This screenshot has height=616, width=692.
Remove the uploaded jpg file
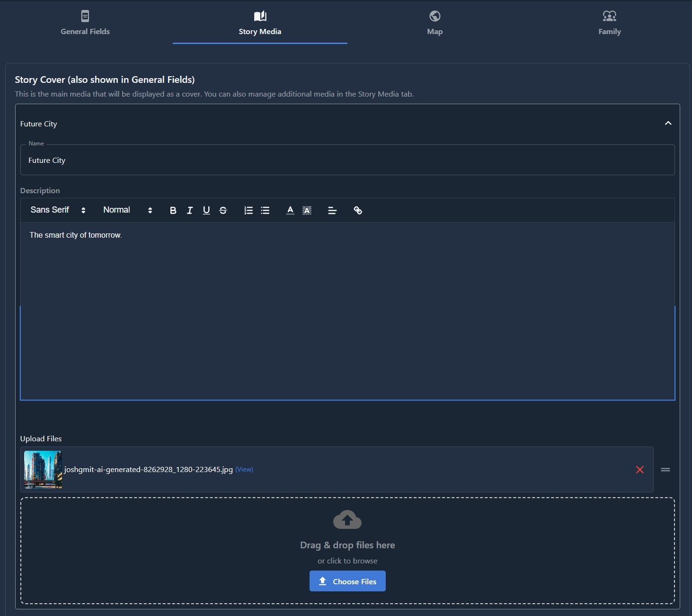pyautogui.click(x=639, y=470)
